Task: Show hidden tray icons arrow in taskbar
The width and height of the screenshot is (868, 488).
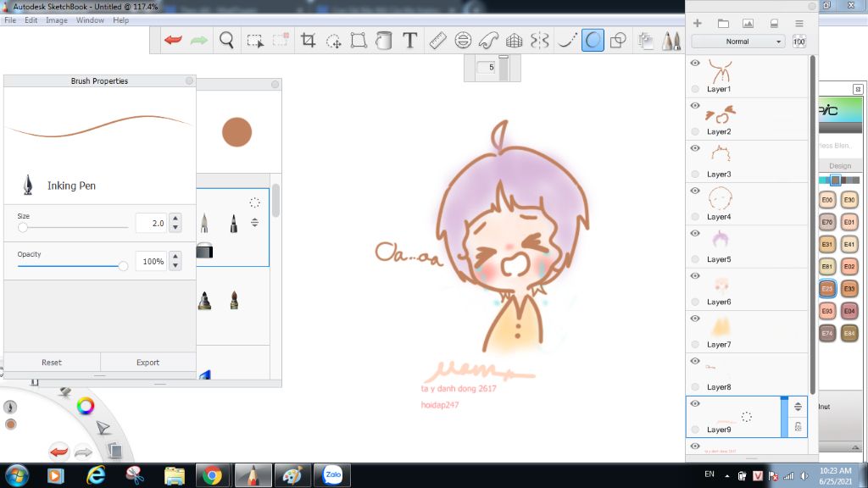Action: click(726, 476)
